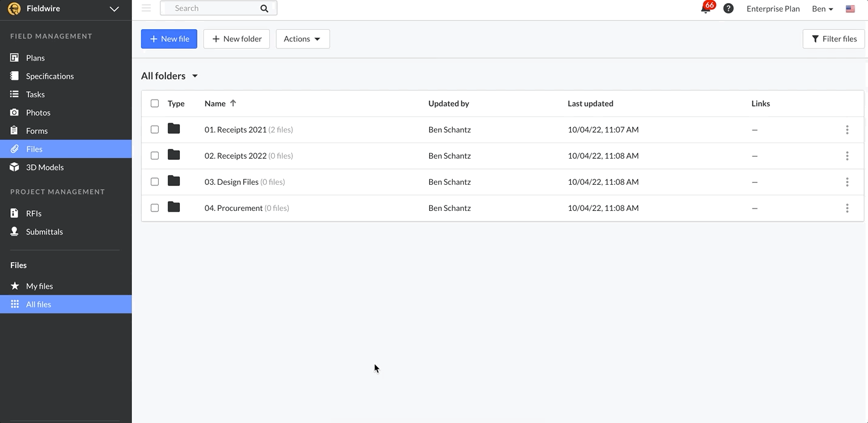Viewport: 868px width, 423px height.
Task: Click the New file button
Action: pyautogui.click(x=169, y=39)
